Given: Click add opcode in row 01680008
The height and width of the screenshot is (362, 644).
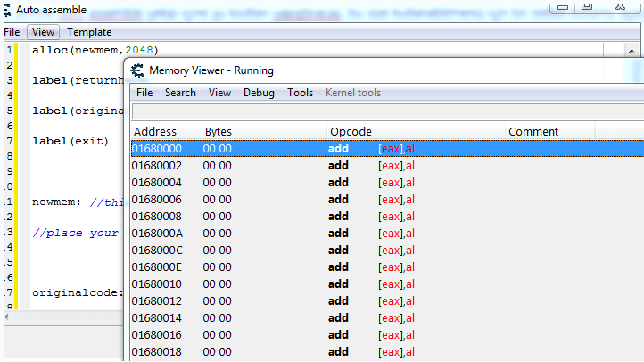Looking at the screenshot, I should 338,217.
